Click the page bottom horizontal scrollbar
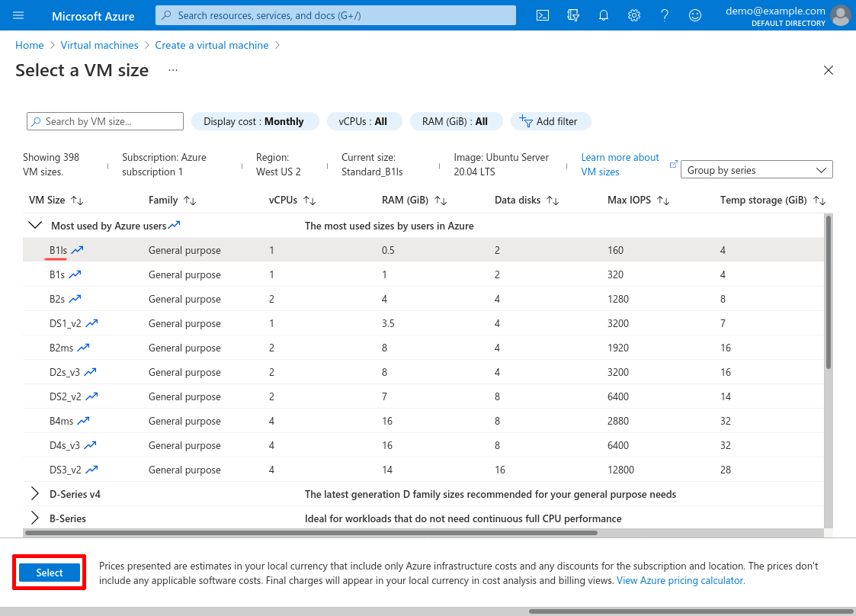The height and width of the screenshot is (616, 856). (690, 611)
